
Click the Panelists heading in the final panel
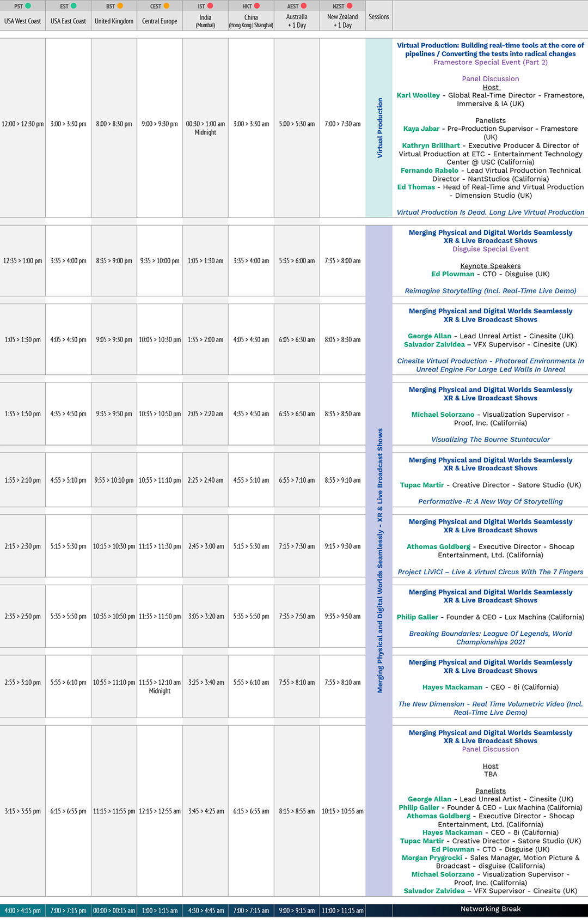491,791
